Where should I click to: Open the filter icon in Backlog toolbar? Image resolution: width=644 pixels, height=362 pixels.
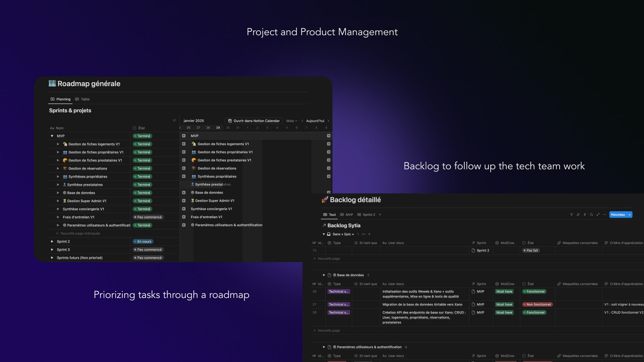571,215
